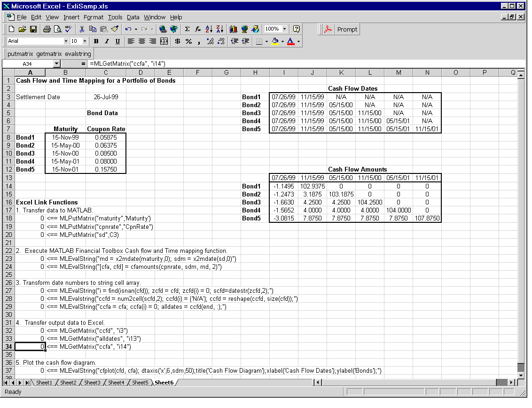Open the Data menu

click(x=133, y=17)
